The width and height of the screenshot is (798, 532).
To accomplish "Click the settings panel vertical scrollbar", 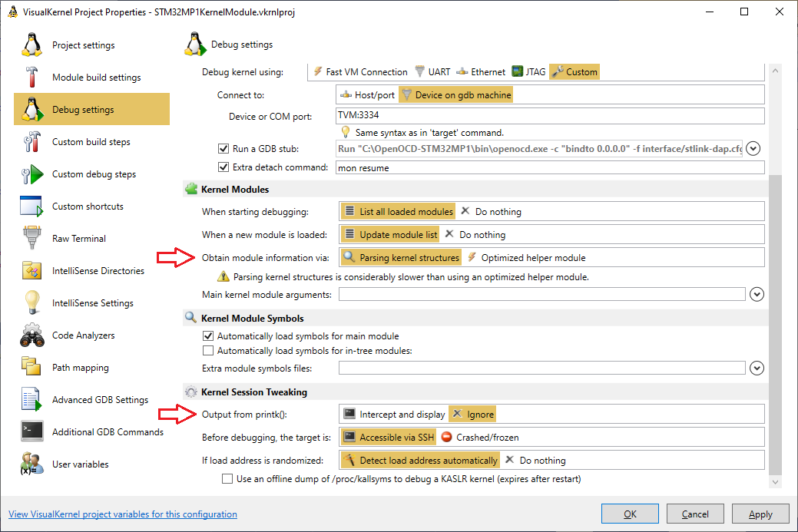I will tap(775, 325).
